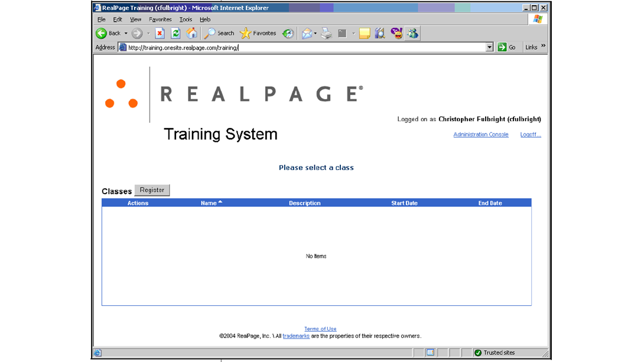Screen dimensions: 644x362
Task: Open the Help menu
Action: click(205, 19)
